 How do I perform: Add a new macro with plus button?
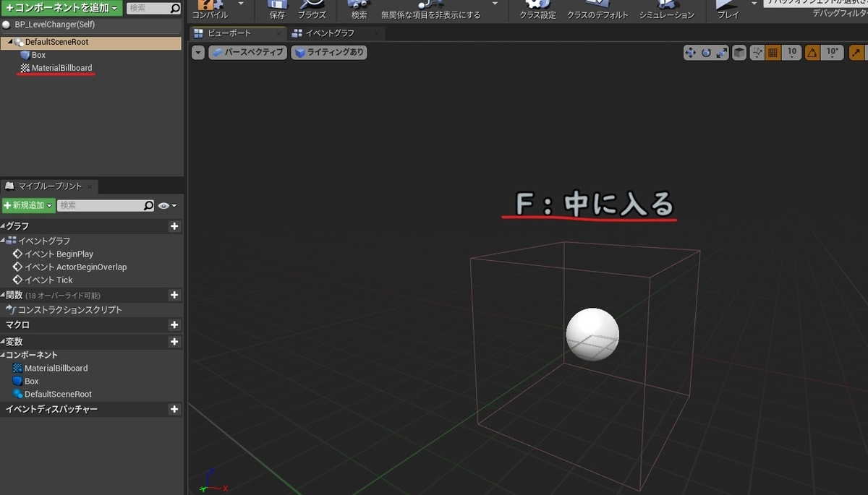(174, 325)
